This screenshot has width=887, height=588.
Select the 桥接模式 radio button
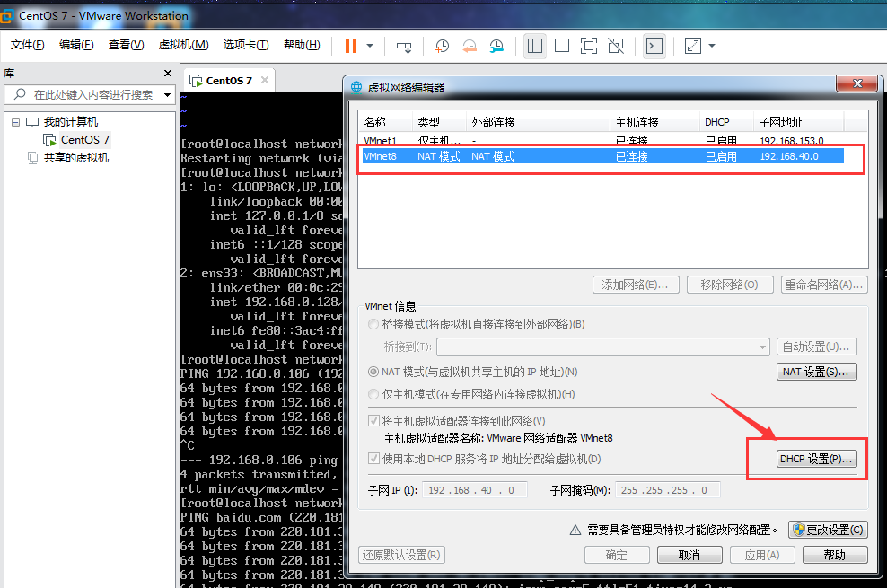pos(373,325)
